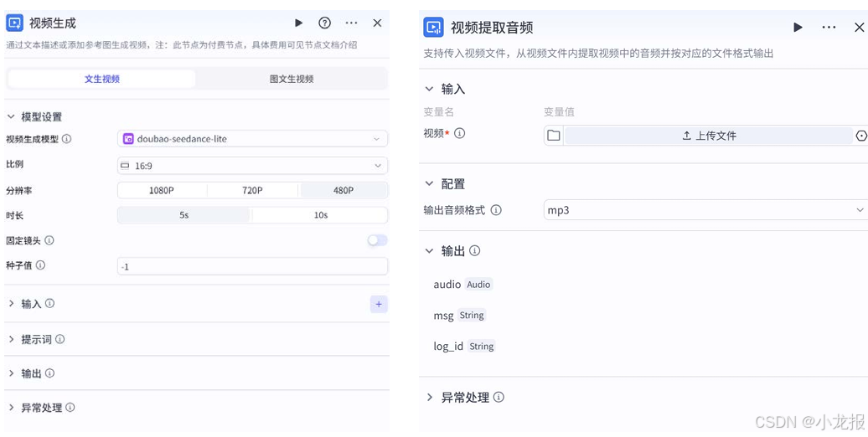Close the 视频提取音频 panel
Image resolution: width=868 pixels, height=437 pixels.
859,27
